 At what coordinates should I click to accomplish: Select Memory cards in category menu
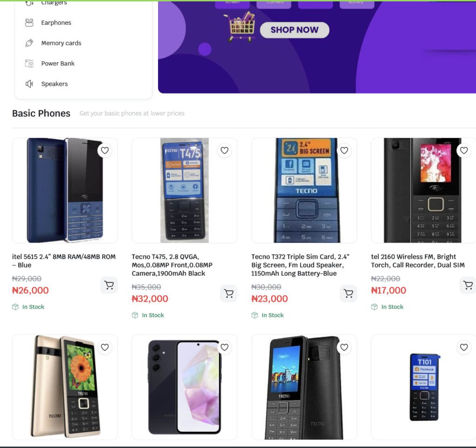[61, 43]
